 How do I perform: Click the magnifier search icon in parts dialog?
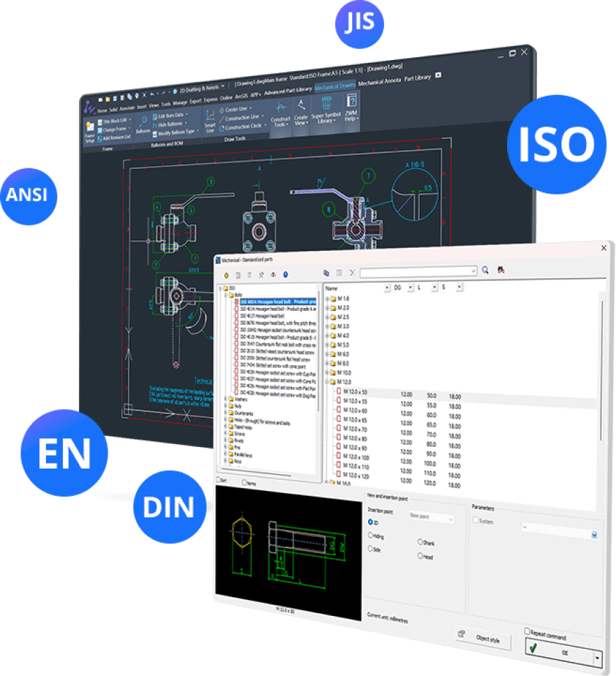tap(485, 270)
